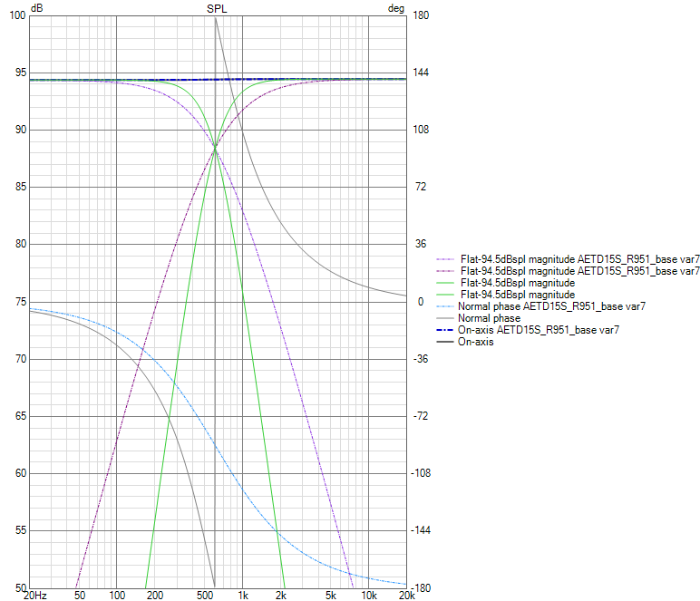The image size is (700, 601).
Task: Click the '-108' degree axis label
Action: [x=421, y=473]
